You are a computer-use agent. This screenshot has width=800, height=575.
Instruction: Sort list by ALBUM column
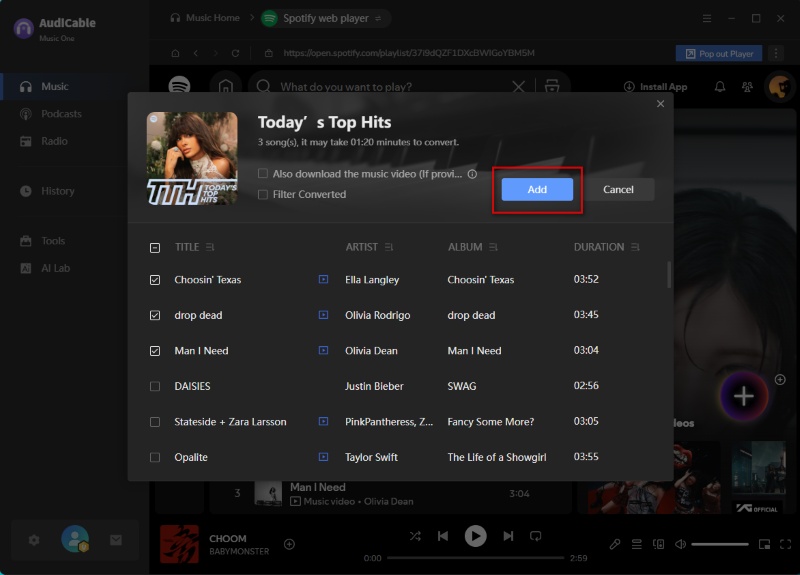pyautogui.click(x=493, y=247)
